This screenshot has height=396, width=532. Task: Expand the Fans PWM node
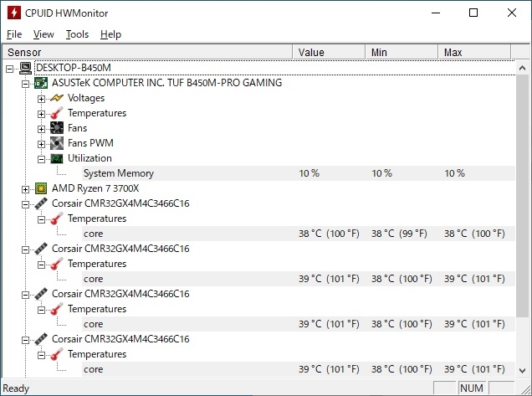[41, 144]
